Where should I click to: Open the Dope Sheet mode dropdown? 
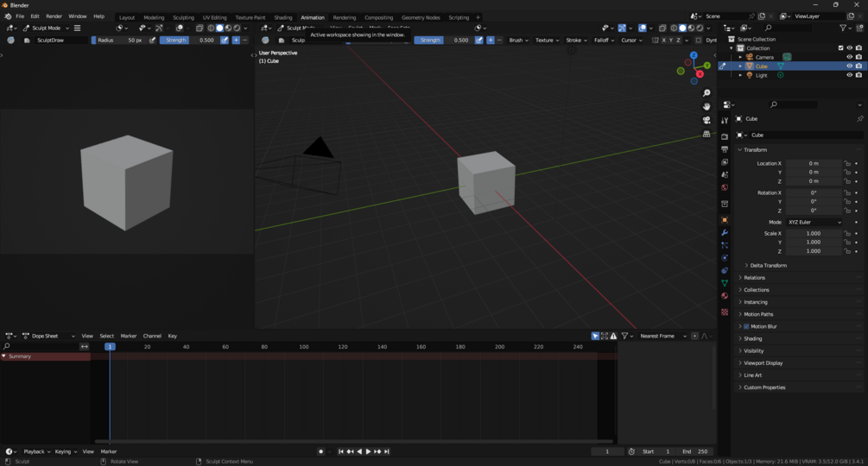48,336
